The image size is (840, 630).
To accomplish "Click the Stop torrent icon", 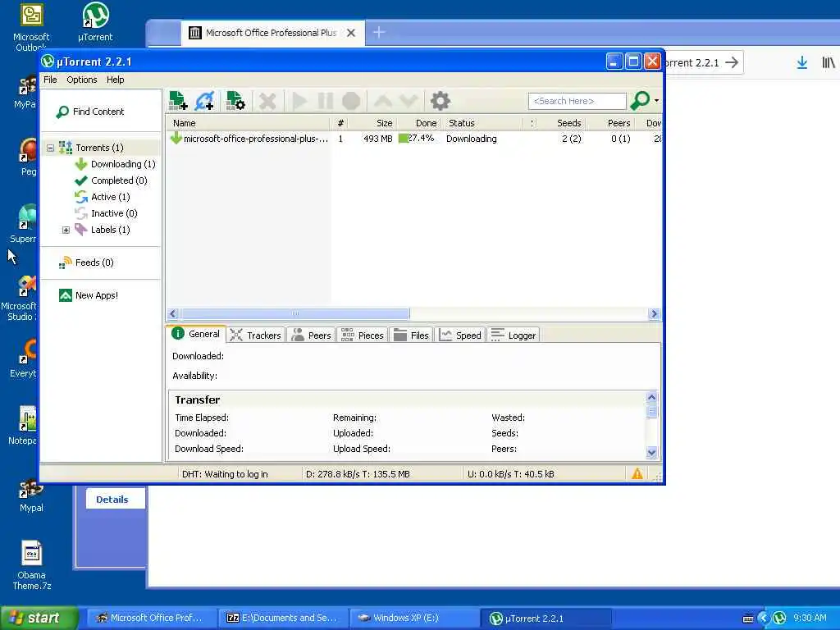I will [351, 101].
